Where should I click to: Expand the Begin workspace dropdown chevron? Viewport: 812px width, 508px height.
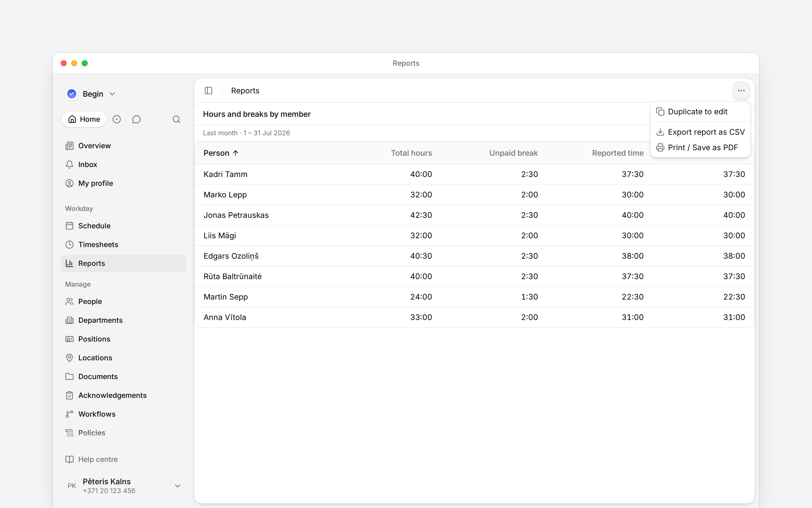[x=113, y=94]
